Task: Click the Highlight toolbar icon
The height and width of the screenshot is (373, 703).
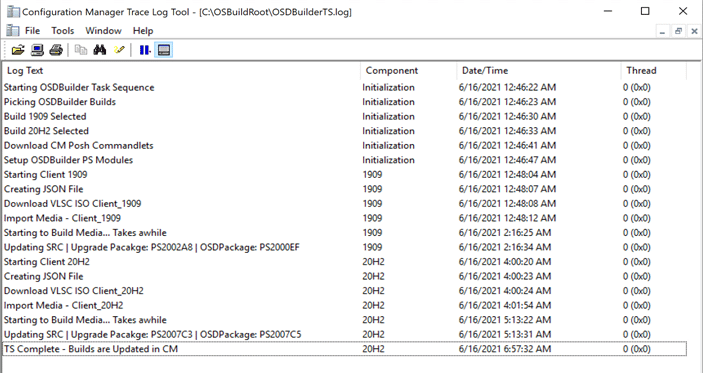Action: 119,50
